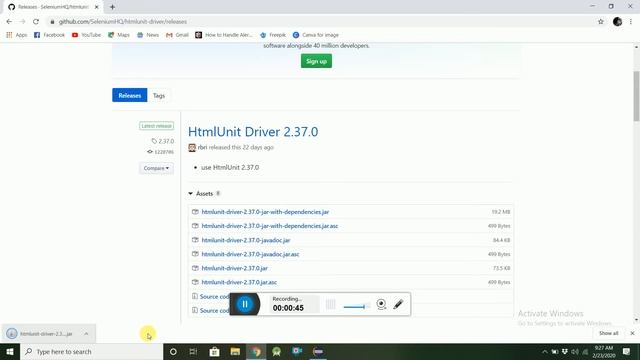The height and width of the screenshot is (360, 640).
Task: Open the Gmail bookmark
Action: [178, 35]
